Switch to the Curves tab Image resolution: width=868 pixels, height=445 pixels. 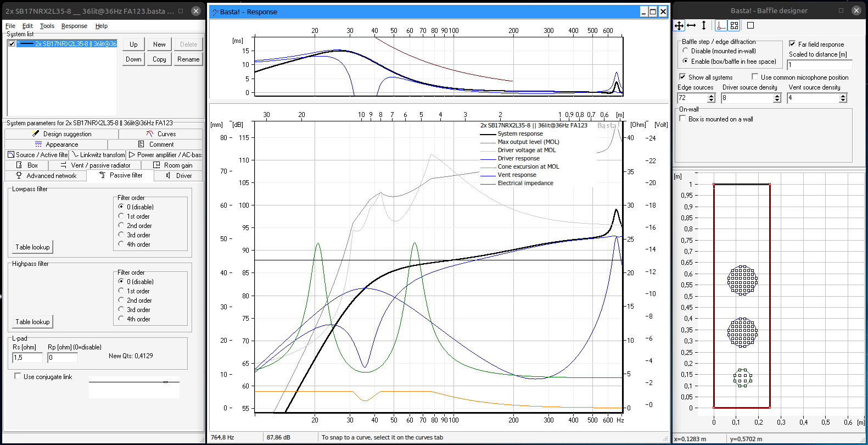161,133
